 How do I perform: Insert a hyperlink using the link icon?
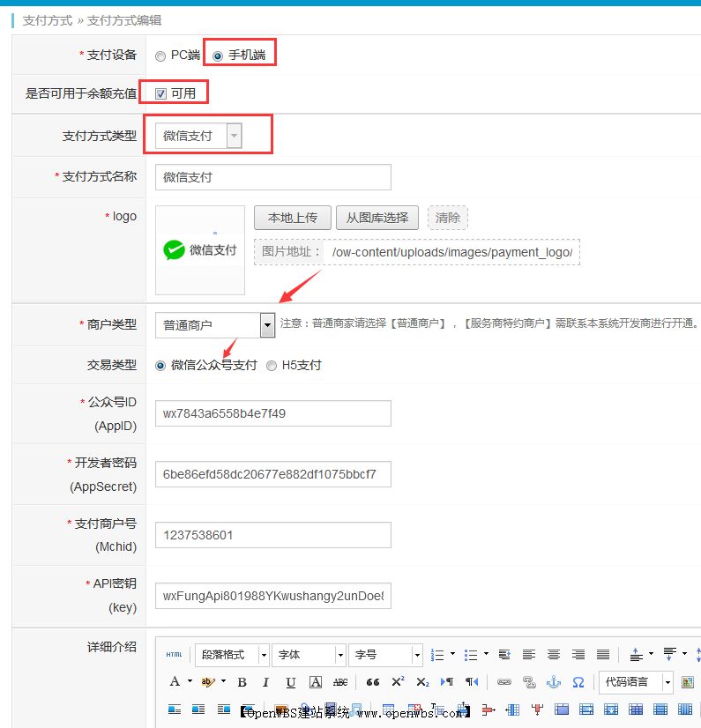coord(503,682)
